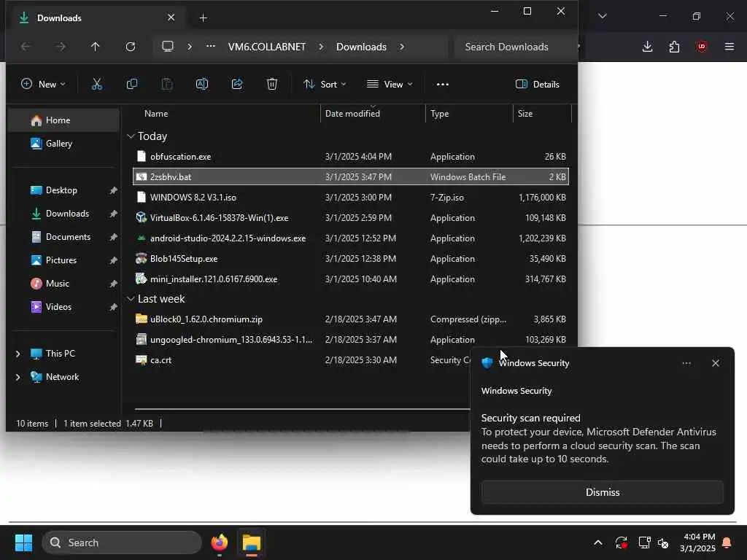Close the Windows Security toast
The height and width of the screenshot is (560, 747).
click(x=716, y=363)
